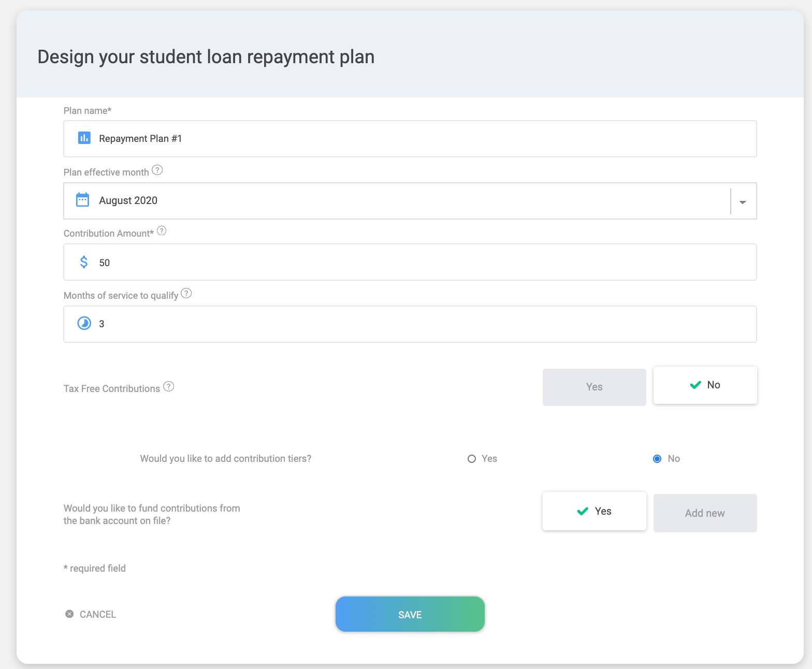Set Tax Free Contributions to No
The width and height of the screenshot is (812, 669).
click(x=705, y=385)
